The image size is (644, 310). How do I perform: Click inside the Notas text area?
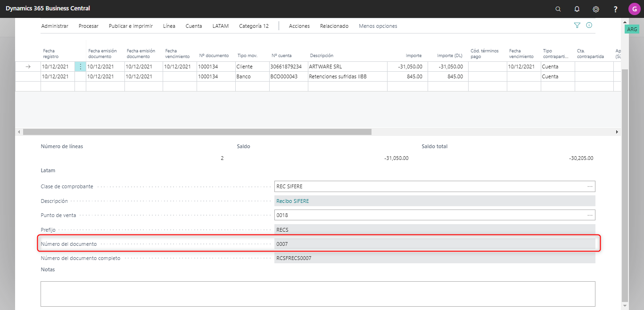coord(318,294)
